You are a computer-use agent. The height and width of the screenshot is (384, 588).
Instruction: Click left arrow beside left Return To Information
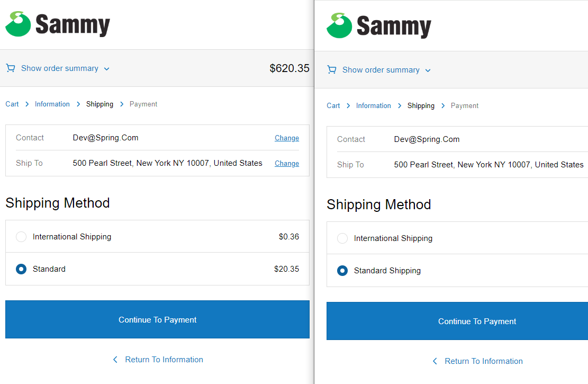115,360
